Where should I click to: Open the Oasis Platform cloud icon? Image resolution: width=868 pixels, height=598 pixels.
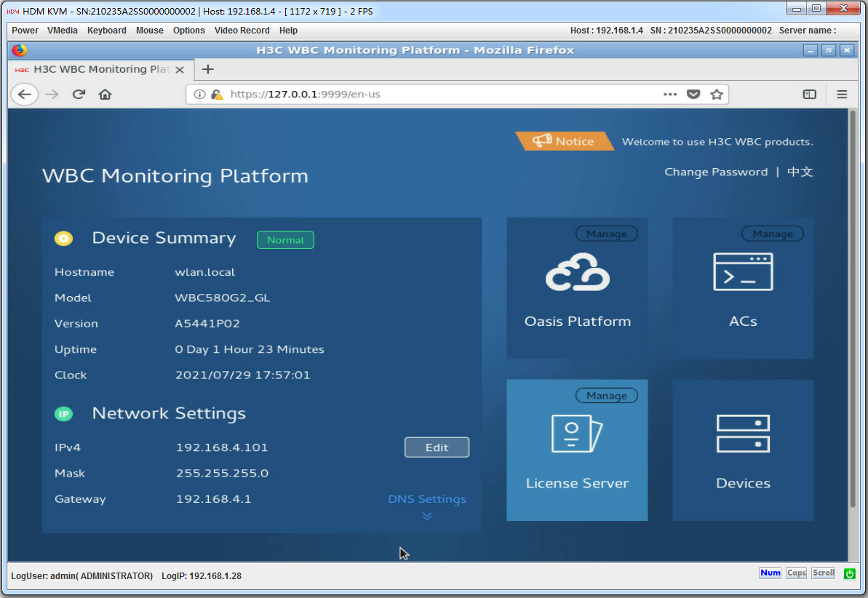[x=578, y=272]
